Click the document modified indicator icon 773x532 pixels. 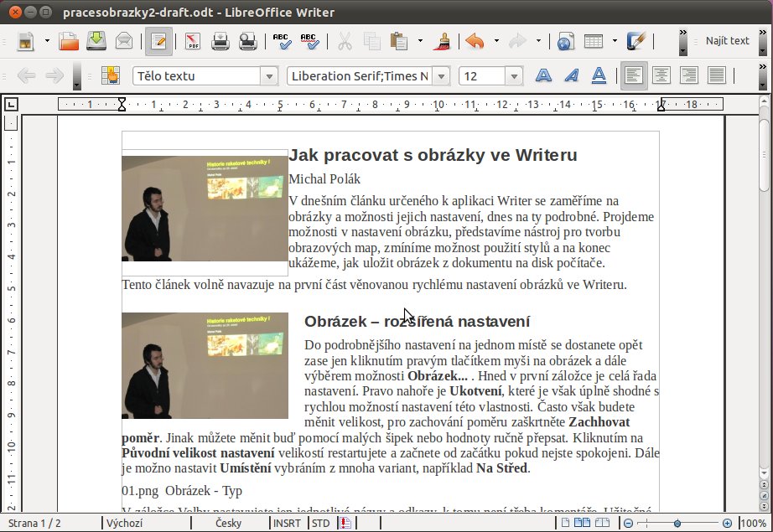345,523
